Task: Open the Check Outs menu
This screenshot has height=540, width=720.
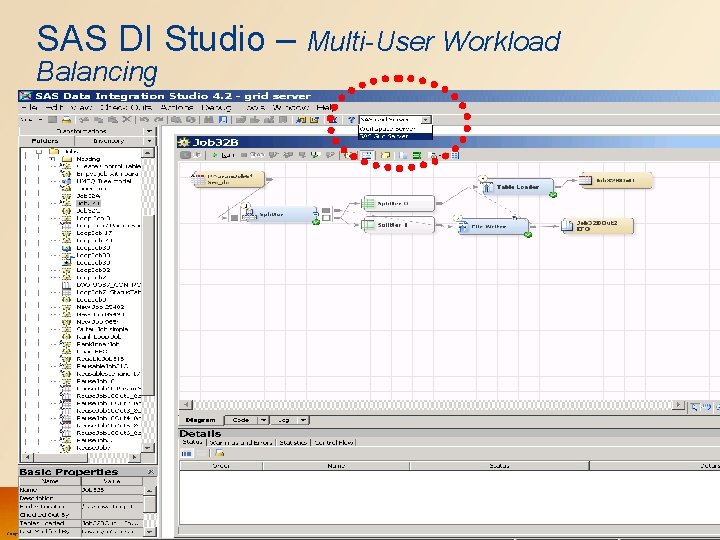Action: click(x=126, y=107)
